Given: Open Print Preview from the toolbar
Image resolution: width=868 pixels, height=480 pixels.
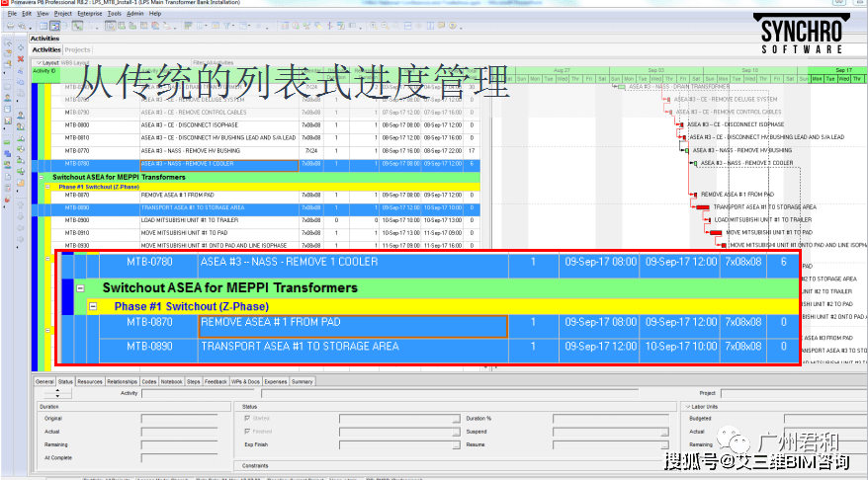Looking at the screenshot, I should pyautogui.click(x=22, y=26).
